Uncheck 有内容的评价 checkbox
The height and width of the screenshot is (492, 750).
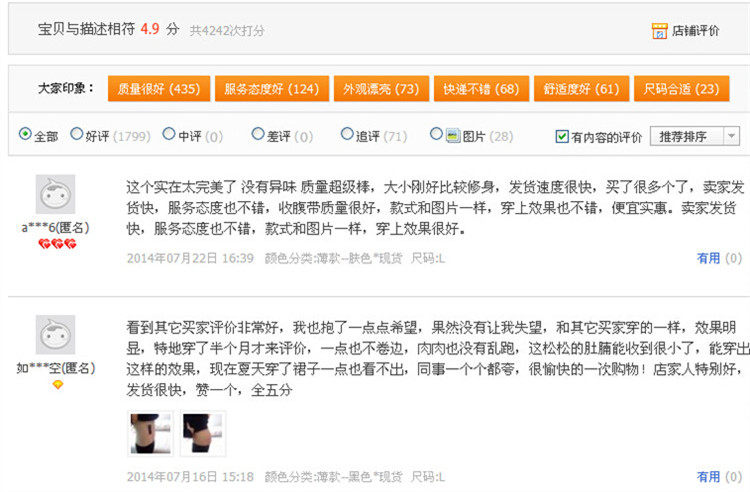click(x=562, y=137)
